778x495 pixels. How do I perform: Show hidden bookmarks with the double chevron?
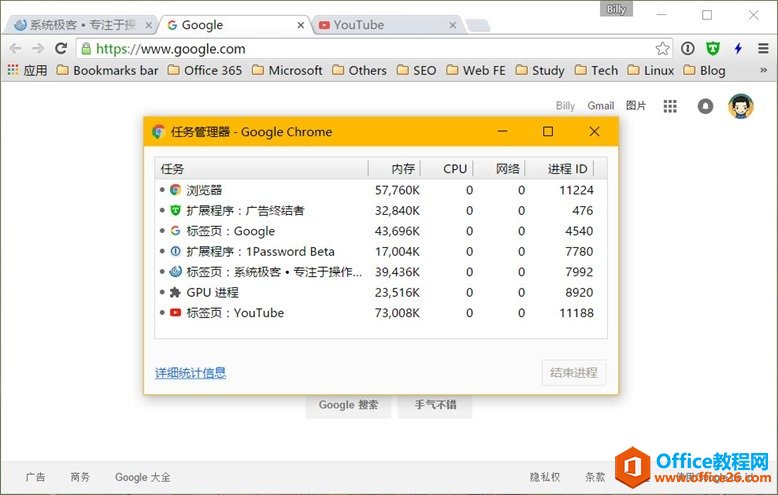click(x=763, y=70)
